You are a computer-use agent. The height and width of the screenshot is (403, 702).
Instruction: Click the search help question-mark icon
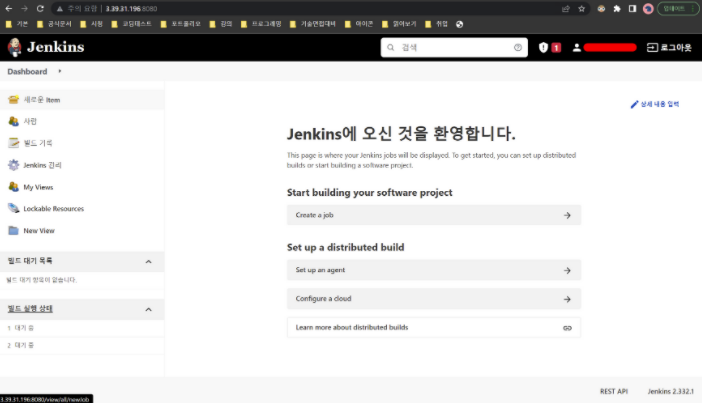click(518, 47)
